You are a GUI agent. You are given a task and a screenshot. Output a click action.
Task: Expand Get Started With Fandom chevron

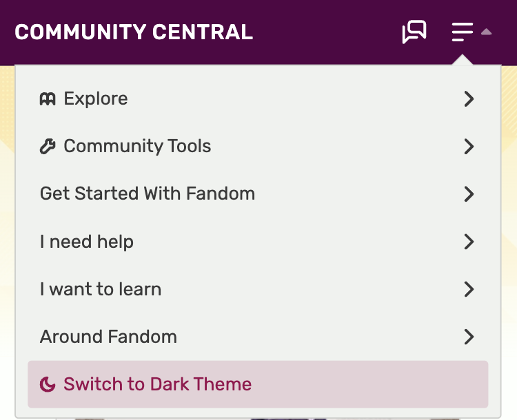coord(469,193)
